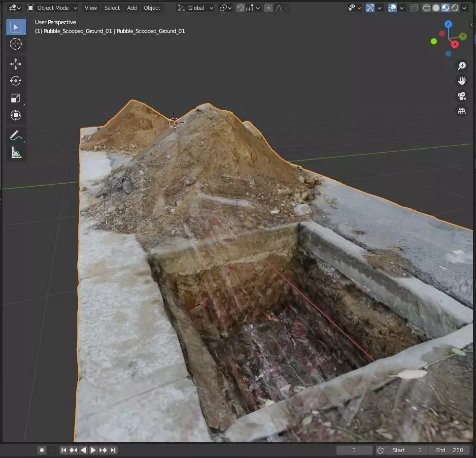This screenshot has width=476, height=458.
Task: Pick the Rotate tool
Action: tap(16, 81)
